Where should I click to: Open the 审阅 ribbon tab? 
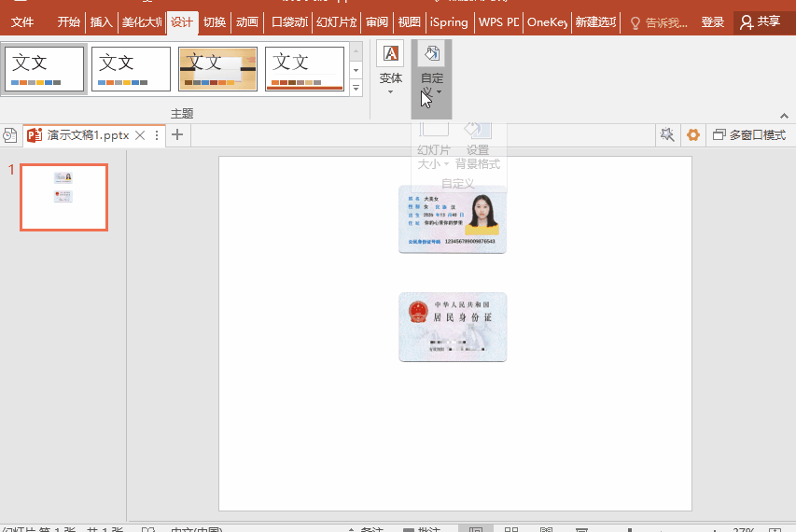pos(377,22)
